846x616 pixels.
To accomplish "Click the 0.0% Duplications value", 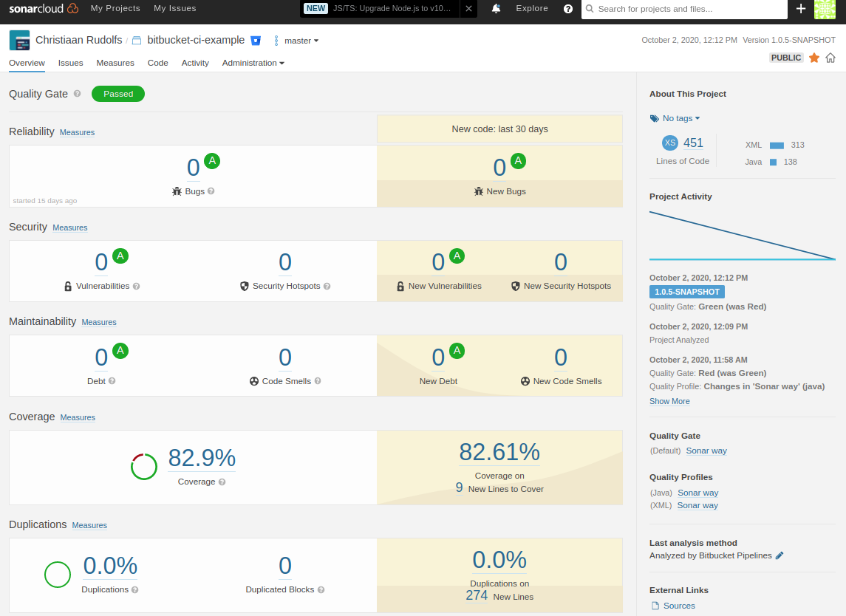I will (x=111, y=566).
